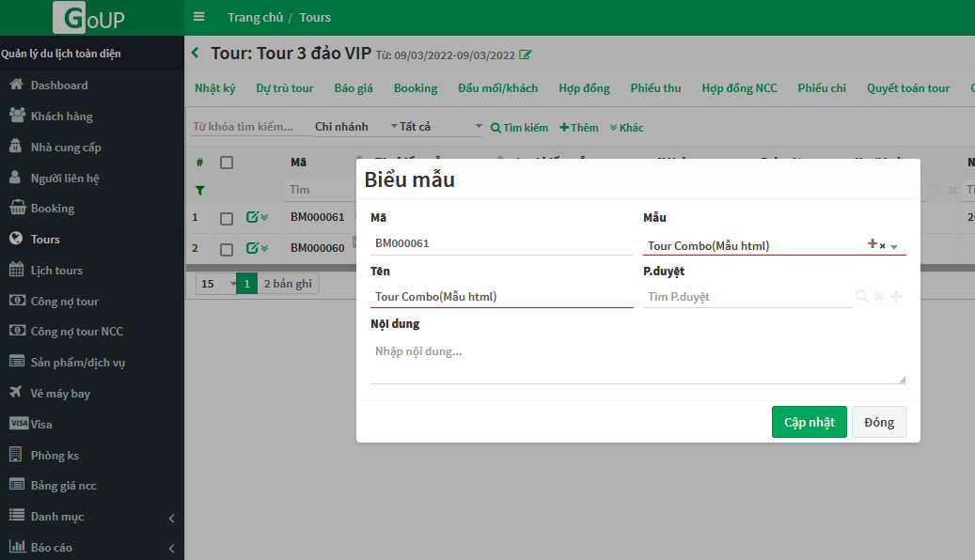Image resolution: width=975 pixels, height=560 pixels.
Task: Click the edit icon in row BM000061
Action: [252, 218]
